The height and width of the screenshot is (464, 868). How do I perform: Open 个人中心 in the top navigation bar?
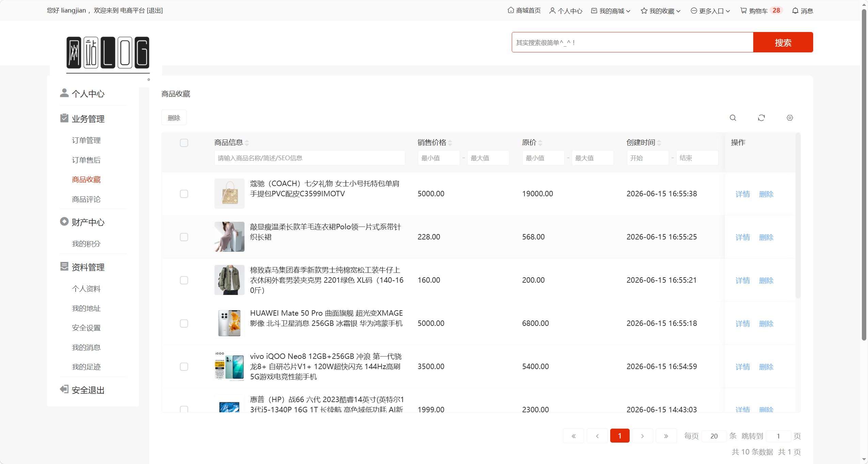coord(566,11)
